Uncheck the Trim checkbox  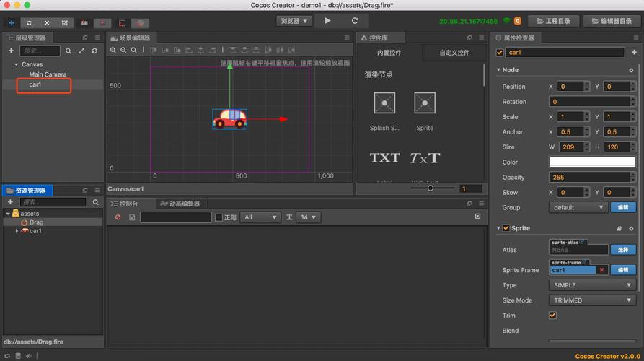553,316
